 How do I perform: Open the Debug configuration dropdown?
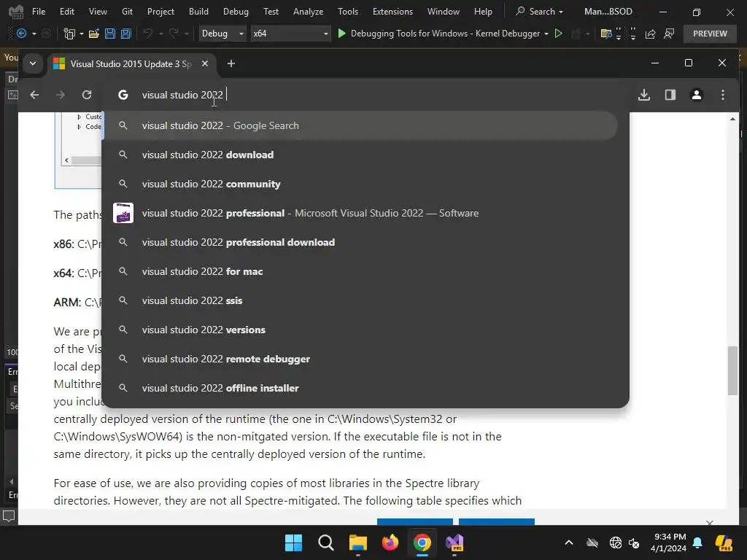tap(222, 34)
